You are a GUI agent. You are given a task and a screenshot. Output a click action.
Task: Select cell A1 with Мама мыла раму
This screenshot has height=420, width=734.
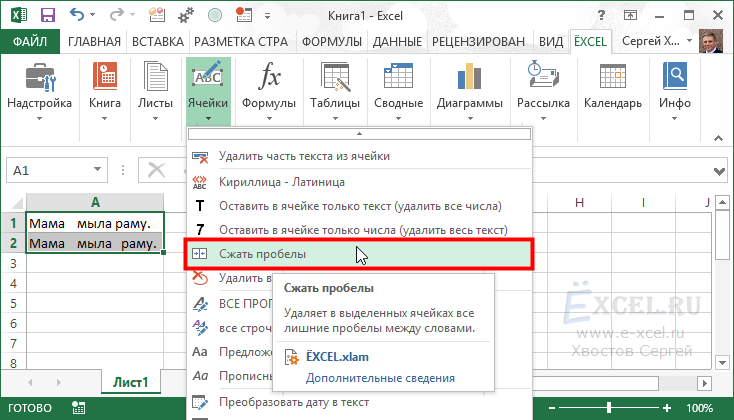point(95,223)
